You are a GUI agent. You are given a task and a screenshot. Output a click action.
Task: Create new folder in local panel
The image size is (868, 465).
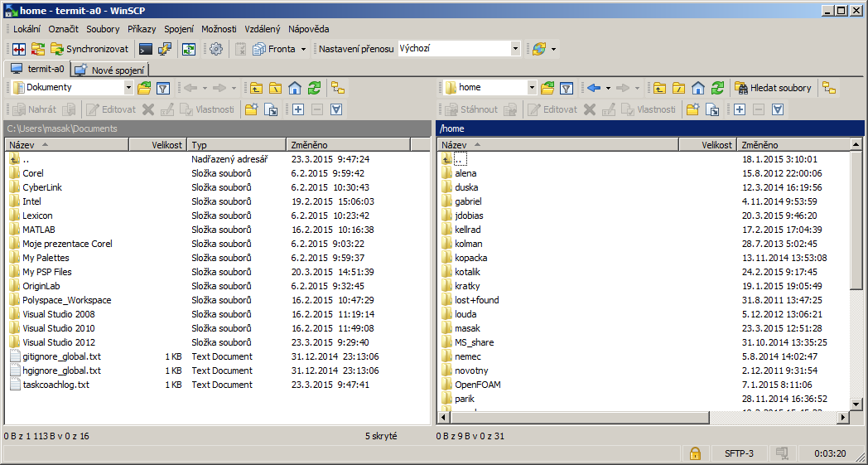pyautogui.click(x=251, y=109)
